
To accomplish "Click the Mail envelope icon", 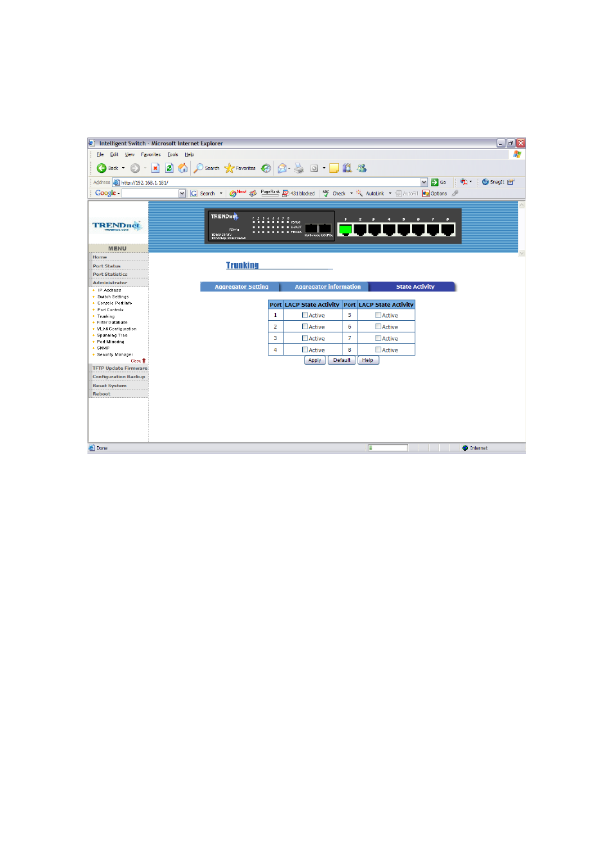I will click(282, 168).
